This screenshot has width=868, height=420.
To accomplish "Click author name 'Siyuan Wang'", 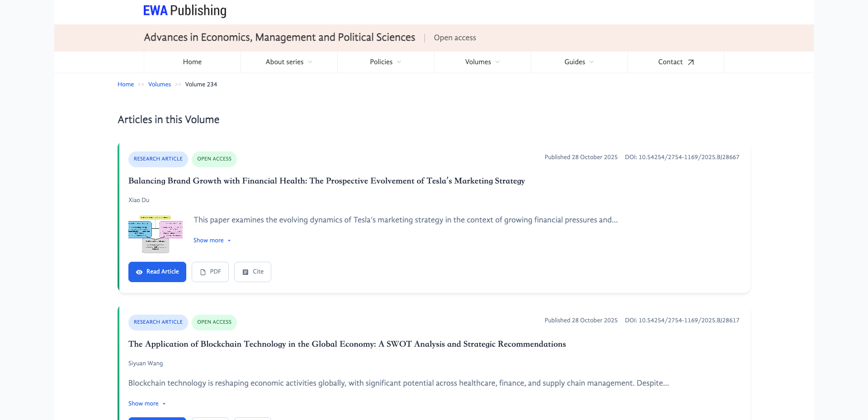I will coord(146,363).
